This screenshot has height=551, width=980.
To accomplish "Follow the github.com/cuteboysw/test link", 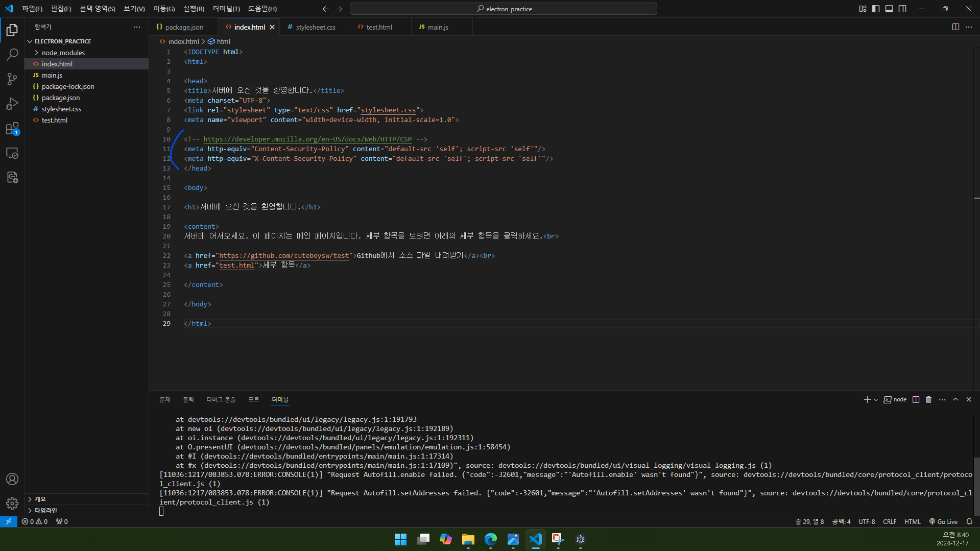I will 284,255.
